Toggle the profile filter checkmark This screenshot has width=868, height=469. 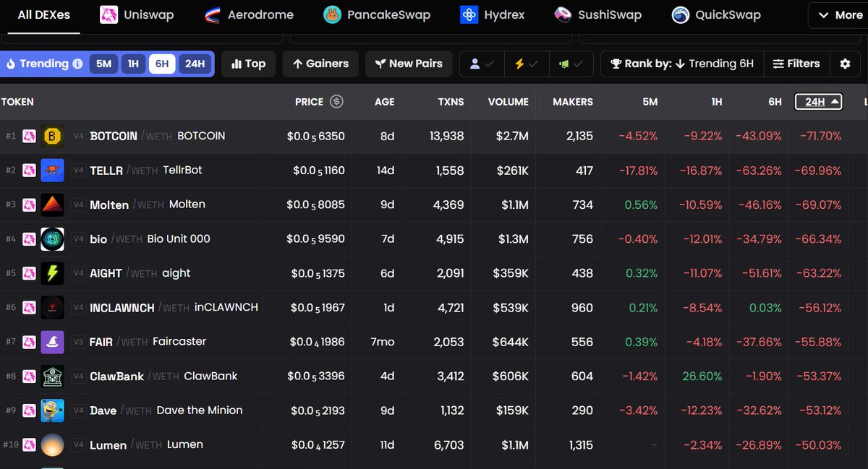[x=482, y=64]
